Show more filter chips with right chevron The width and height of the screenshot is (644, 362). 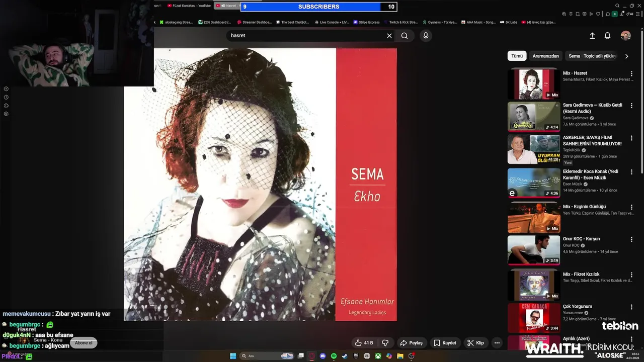click(626, 56)
